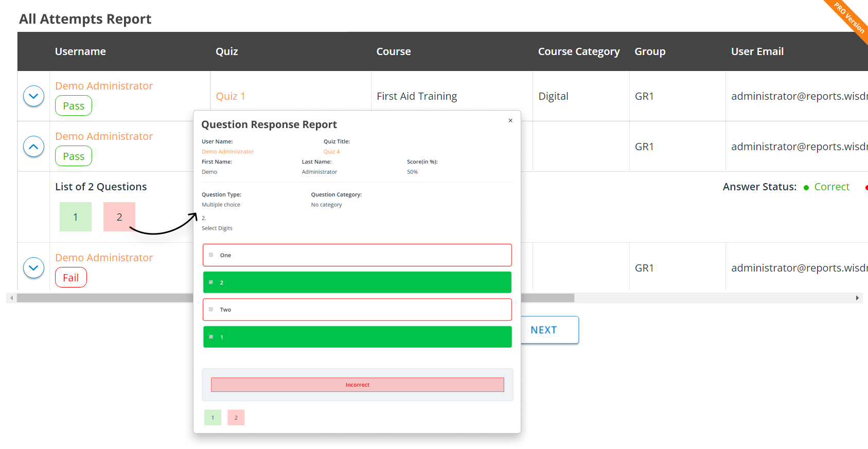868x449 pixels.
Task: Select question 2 red box in list
Action: coord(119,217)
